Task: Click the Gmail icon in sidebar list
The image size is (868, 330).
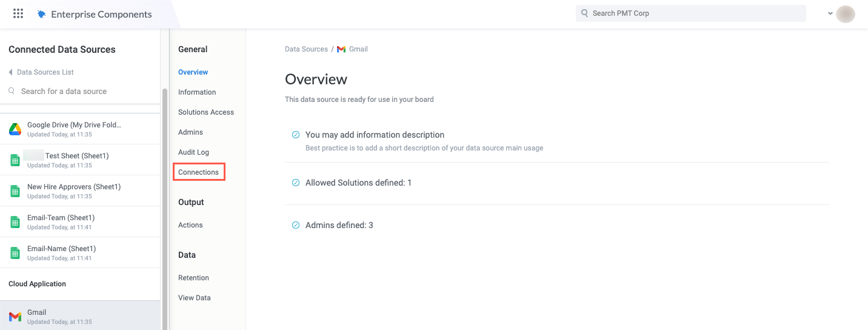Action: (15, 317)
